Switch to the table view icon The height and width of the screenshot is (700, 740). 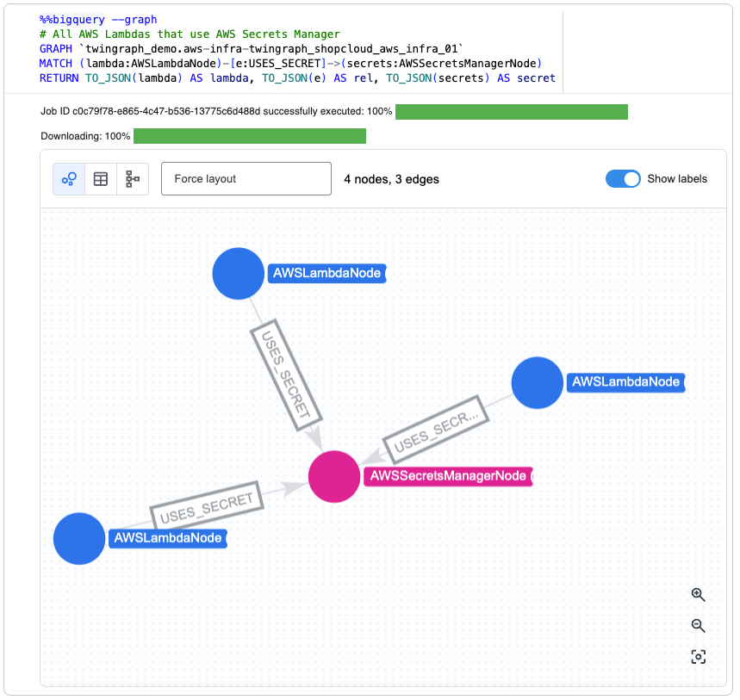[101, 179]
